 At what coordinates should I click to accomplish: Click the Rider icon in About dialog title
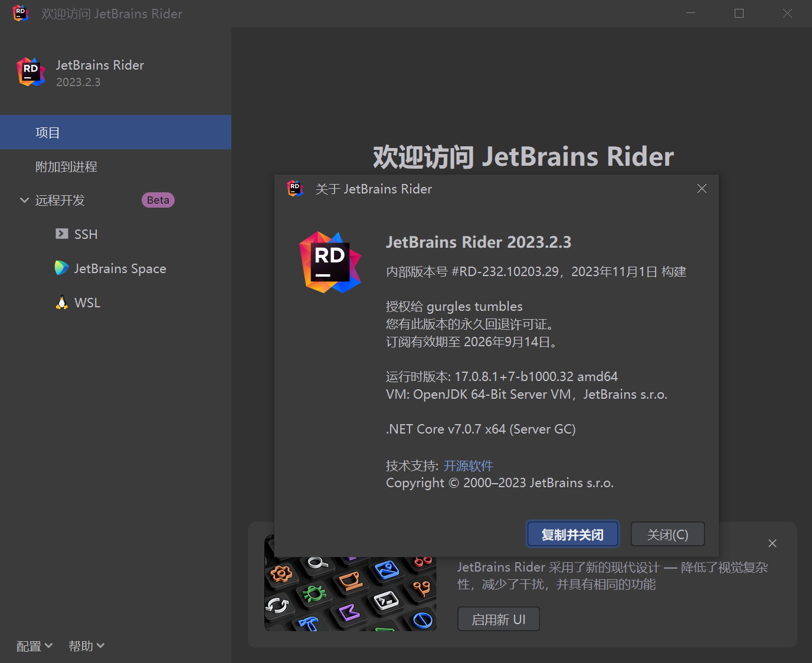coord(294,189)
